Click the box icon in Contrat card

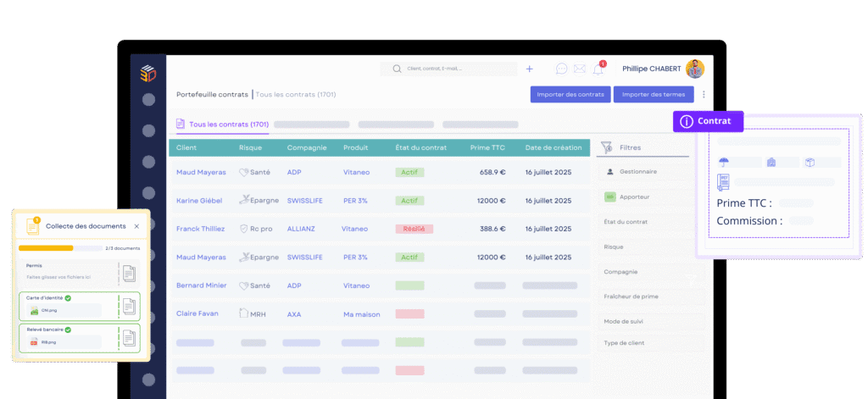click(x=810, y=162)
